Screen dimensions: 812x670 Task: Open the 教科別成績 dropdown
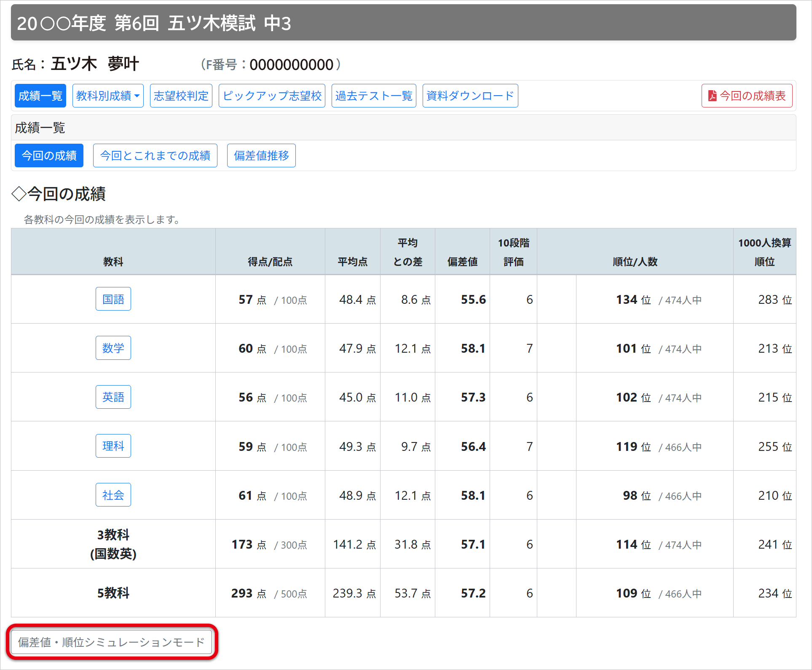(108, 96)
